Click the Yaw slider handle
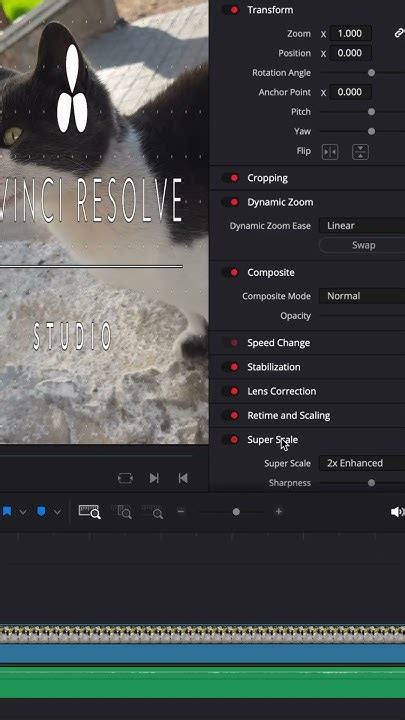Screen dimensions: 405x720 [x=371, y=131]
